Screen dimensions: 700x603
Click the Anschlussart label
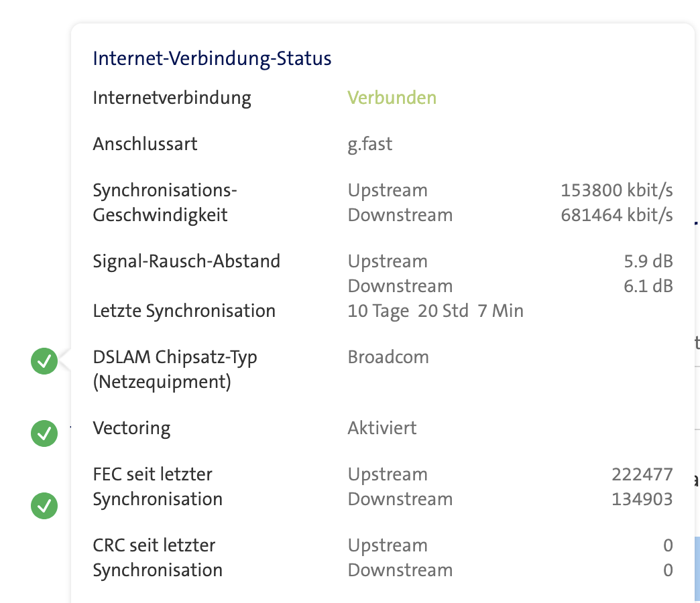pyautogui.click(x=145, y=144)
